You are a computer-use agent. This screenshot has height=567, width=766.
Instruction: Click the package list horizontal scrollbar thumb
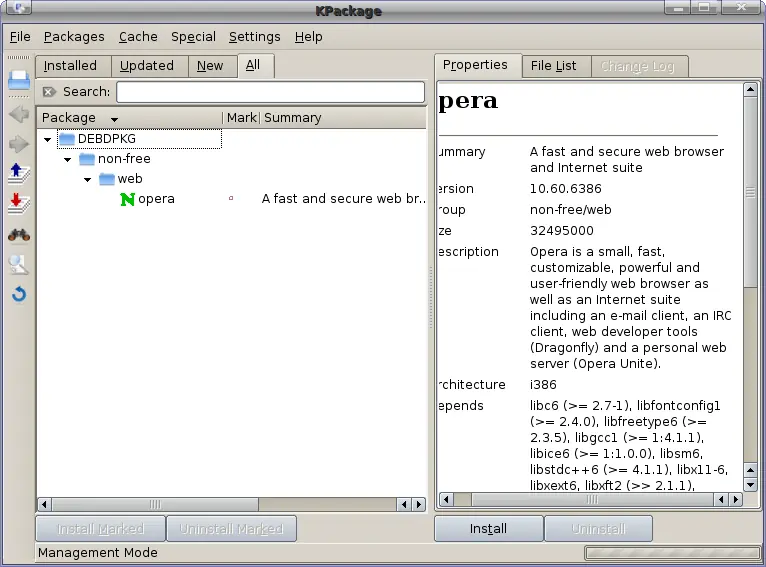click(155, 504)
